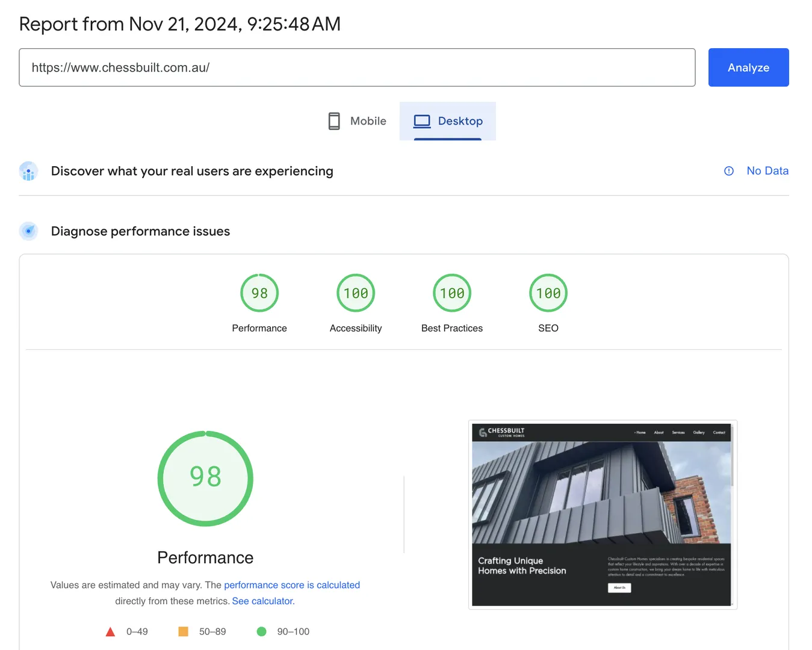Click the 'Accessibility' label text
The image size is (812, 650).
coord(356,328)
